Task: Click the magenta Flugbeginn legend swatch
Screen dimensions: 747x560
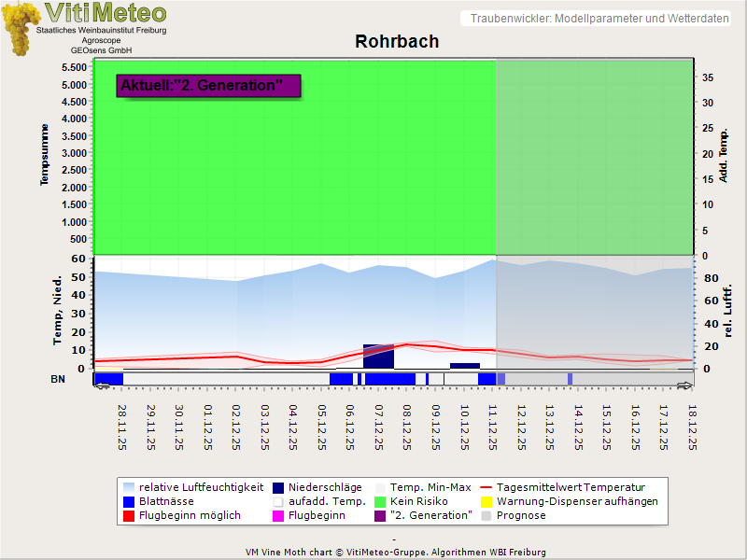Action: coord(279,515)
